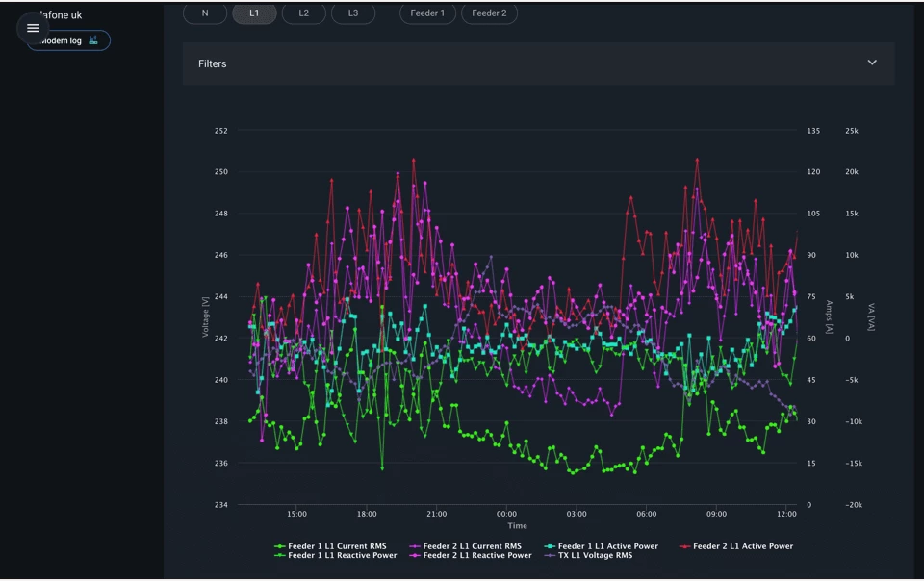Switch to the L2 phase chip
The height and width of the screenshot is (581, 924).
(304, 13)
